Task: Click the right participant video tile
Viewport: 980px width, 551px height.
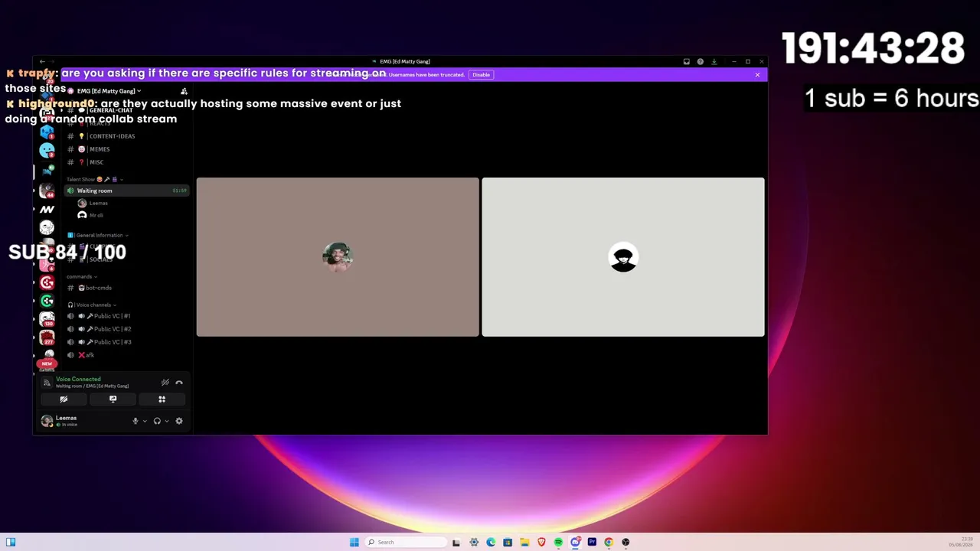Action: [623, 257]
